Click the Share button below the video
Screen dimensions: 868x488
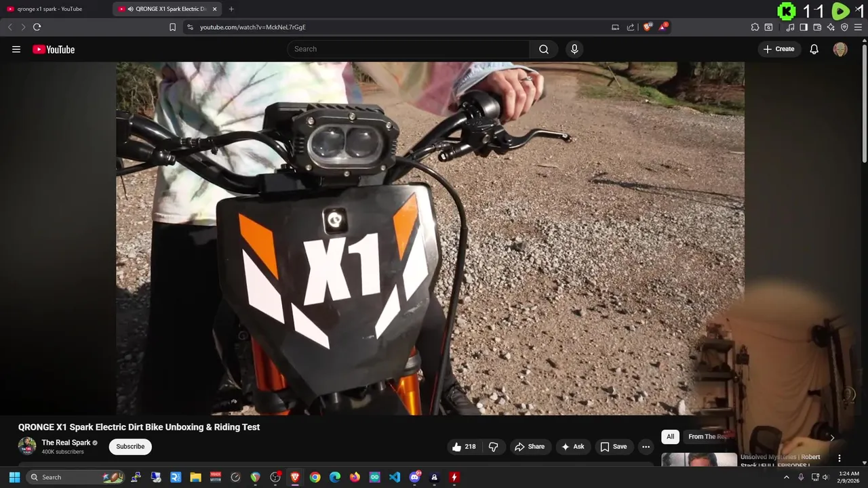tap(529, 447)
